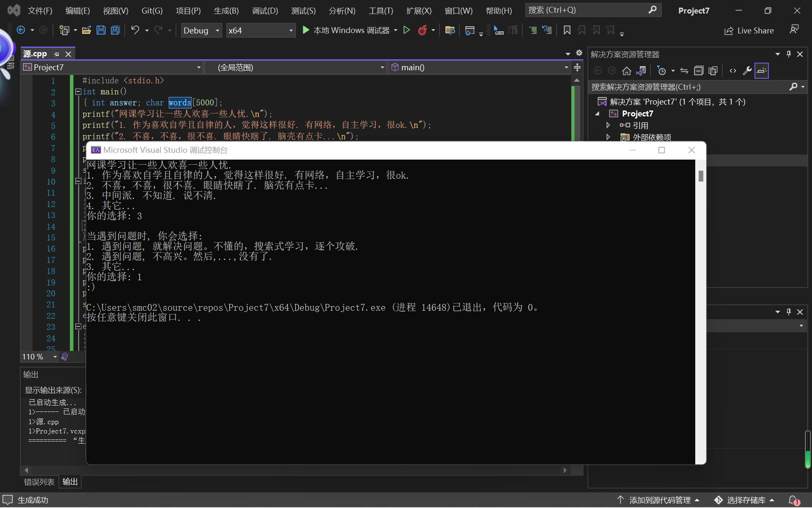
Task: Toggle pin on 源.cpp tab
Action: 57,54
